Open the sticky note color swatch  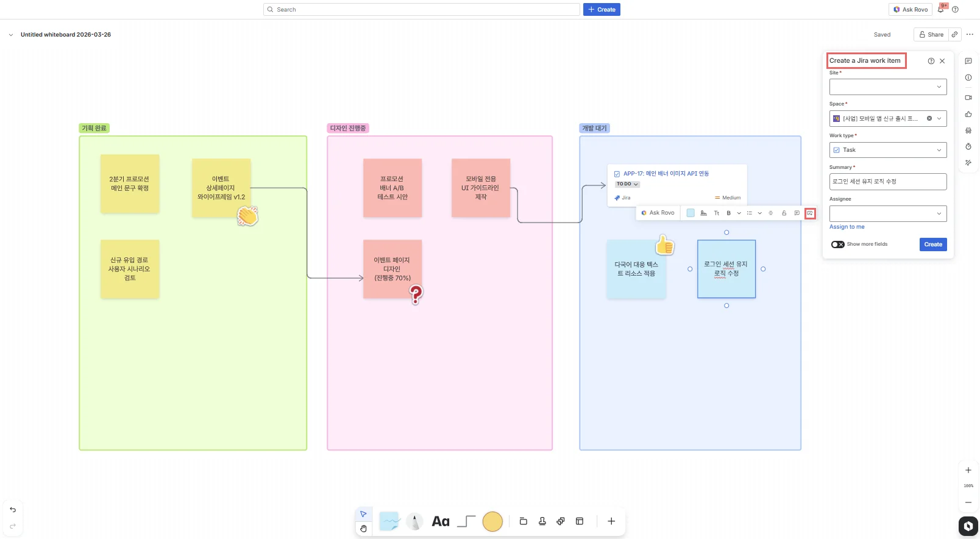[x=691, y=213]
